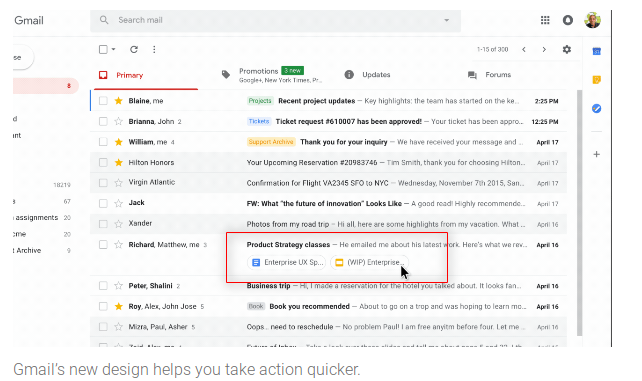Open the Recent project updates email
This screenshot has width=642, height=381.
click(x=316, y=101)
